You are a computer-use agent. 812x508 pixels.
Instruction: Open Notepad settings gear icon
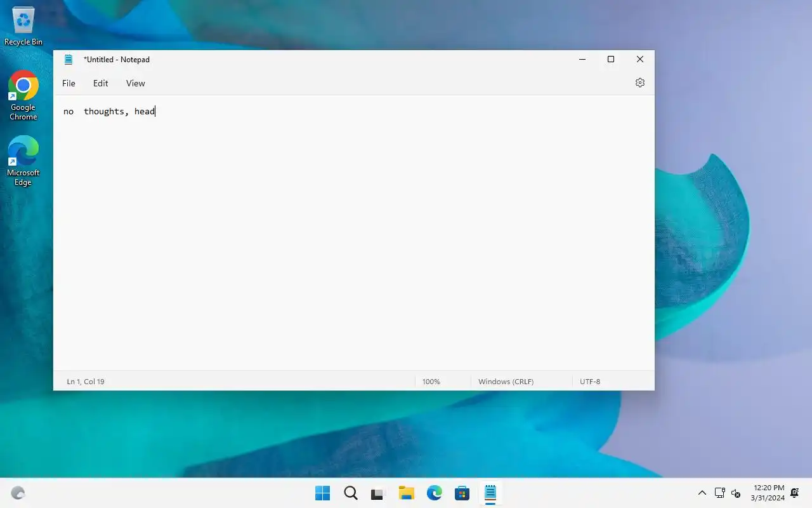639,83
